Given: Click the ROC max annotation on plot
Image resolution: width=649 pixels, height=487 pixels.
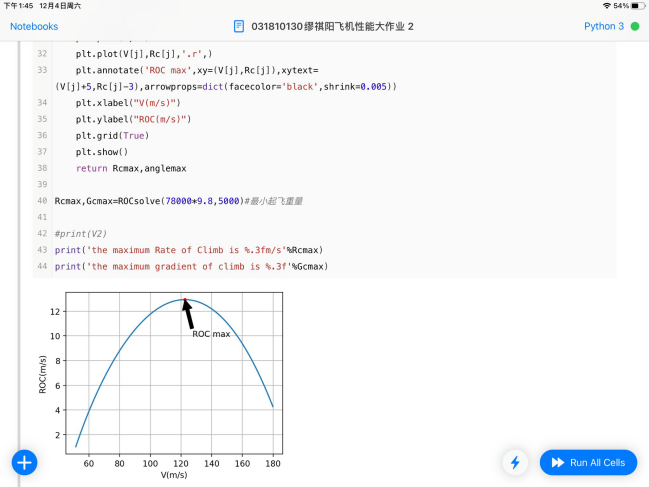Looking at the screenshot, I should (x=211, y=334).
